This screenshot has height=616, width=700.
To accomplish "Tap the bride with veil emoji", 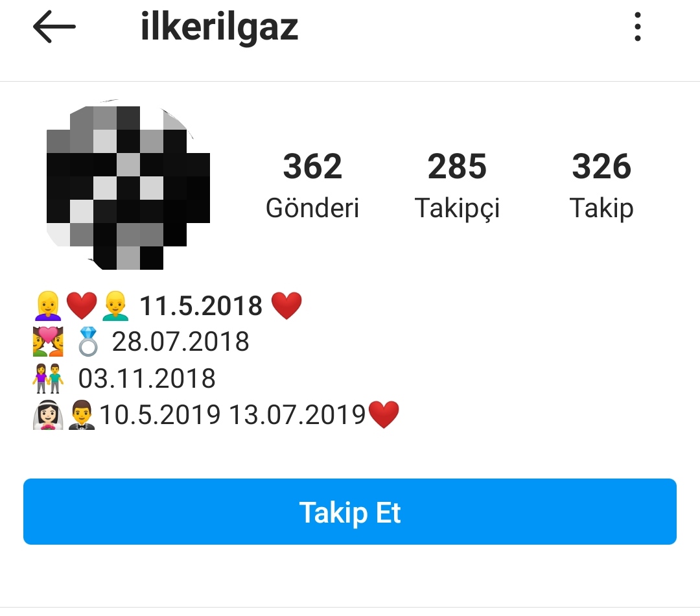I will (x=48, y=415).
